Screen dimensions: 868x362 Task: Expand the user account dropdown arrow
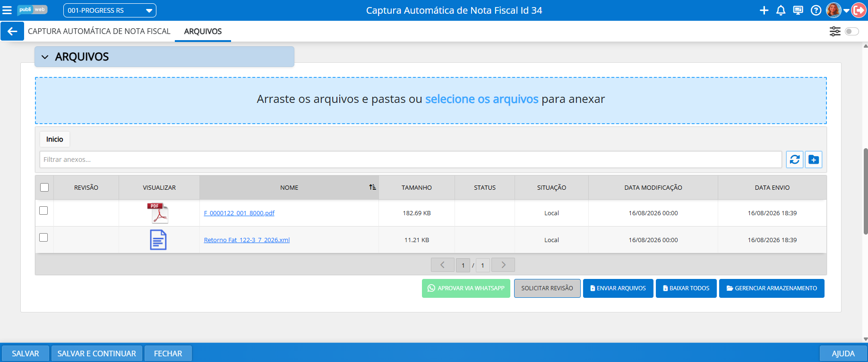846,10
